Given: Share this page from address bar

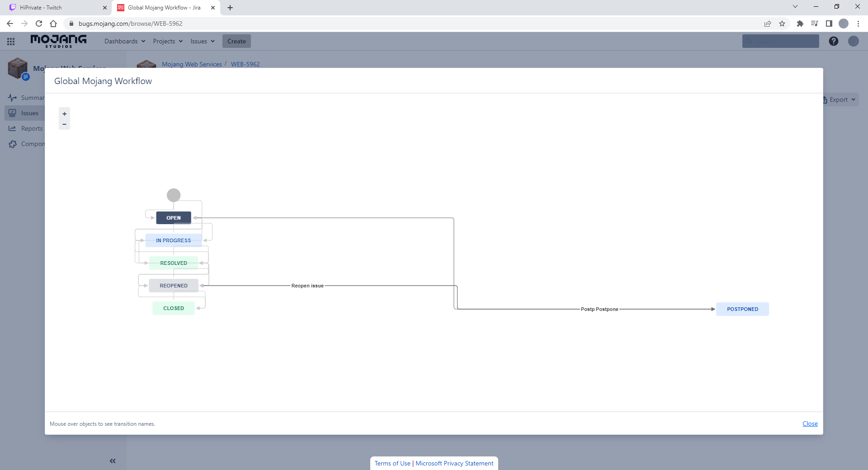Looking at the screenshot, I should pos(768,23).
